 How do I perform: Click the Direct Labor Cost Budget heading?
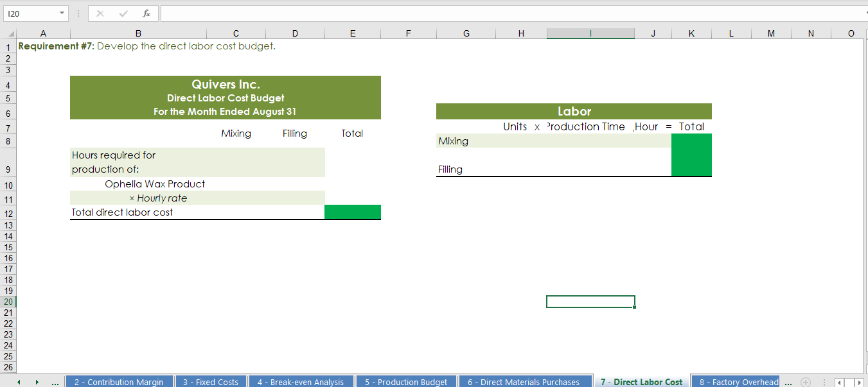pos(226,98)
